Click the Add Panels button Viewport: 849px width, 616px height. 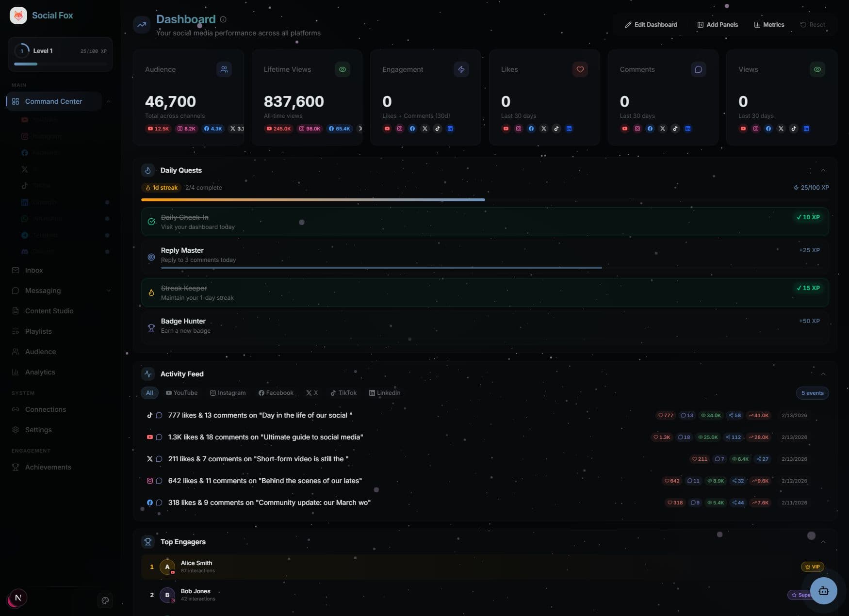(718, 25)
